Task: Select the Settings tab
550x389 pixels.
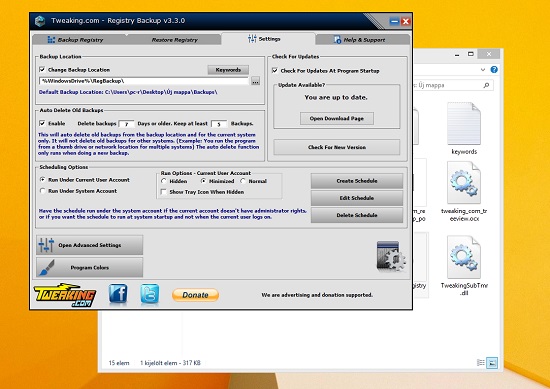Action: (x=268, y=39)
